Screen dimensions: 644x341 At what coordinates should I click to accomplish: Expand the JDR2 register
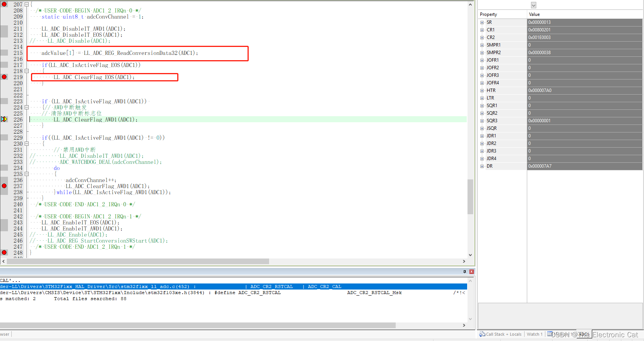point(482,143)
